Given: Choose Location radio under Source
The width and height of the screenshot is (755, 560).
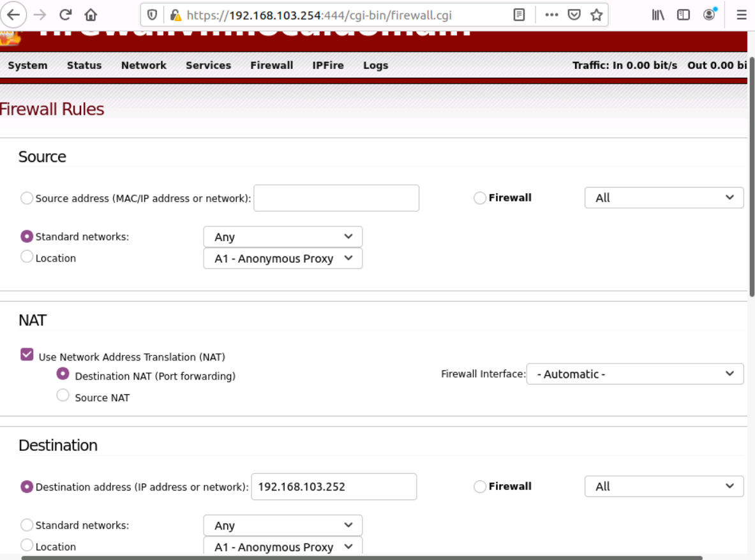Looking at the screenshot, I should [x=27, y=257].
